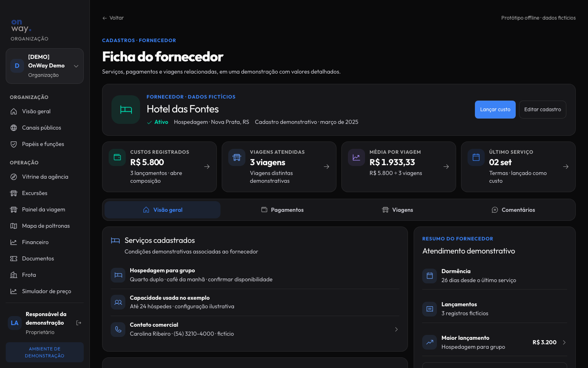Click the calendar icon in Último Serviço card
The width and height of the screenshot is (588, 368).
pyautogui.click(x=476, y=157)
